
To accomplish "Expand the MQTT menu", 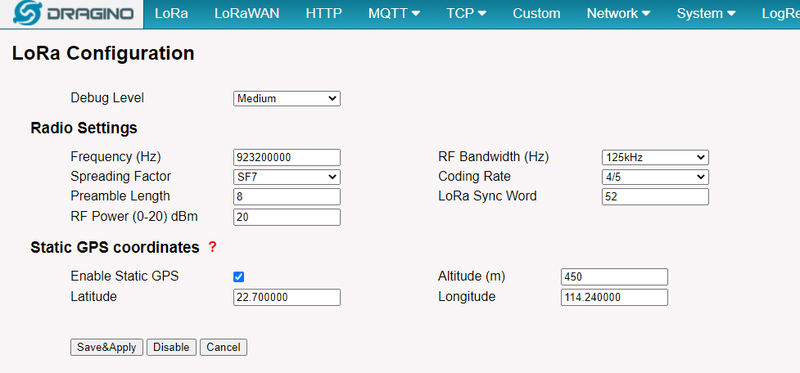I will [x=394, y=14].
